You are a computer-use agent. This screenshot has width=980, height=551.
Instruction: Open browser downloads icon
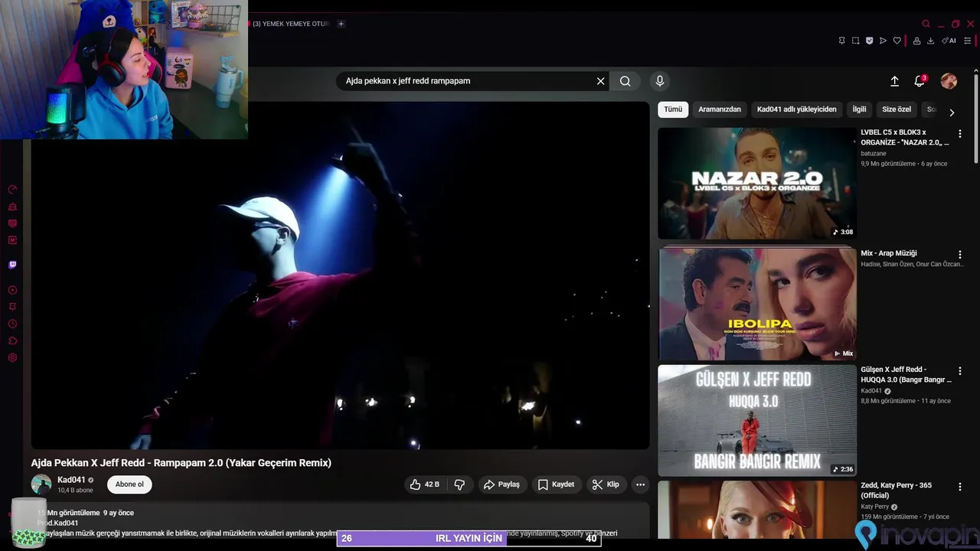tap(930, 41)
